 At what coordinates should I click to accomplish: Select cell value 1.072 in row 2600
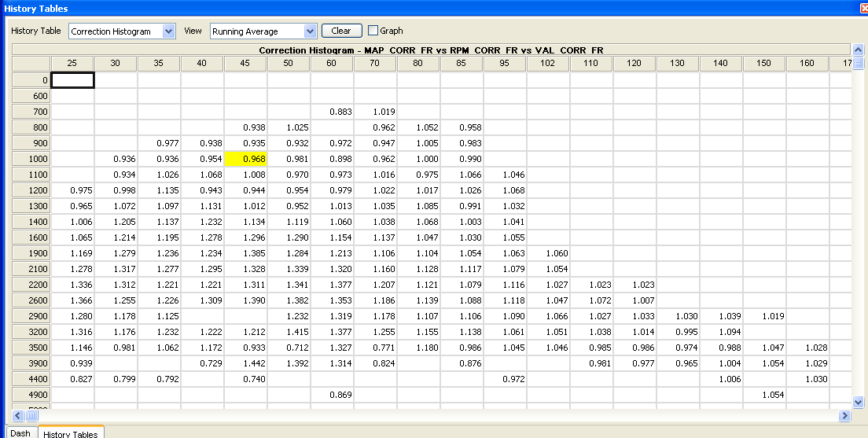[x=590, y=300]
